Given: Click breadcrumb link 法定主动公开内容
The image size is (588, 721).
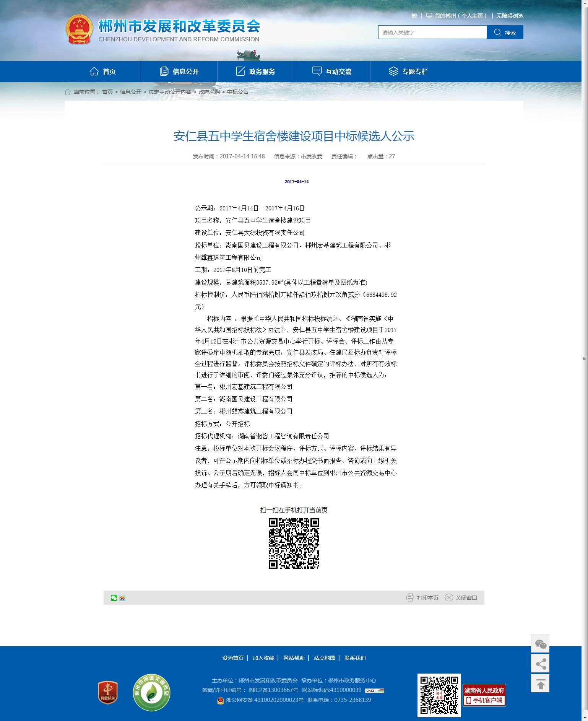Looking at the screenshot, I should (x=170, y=92).
